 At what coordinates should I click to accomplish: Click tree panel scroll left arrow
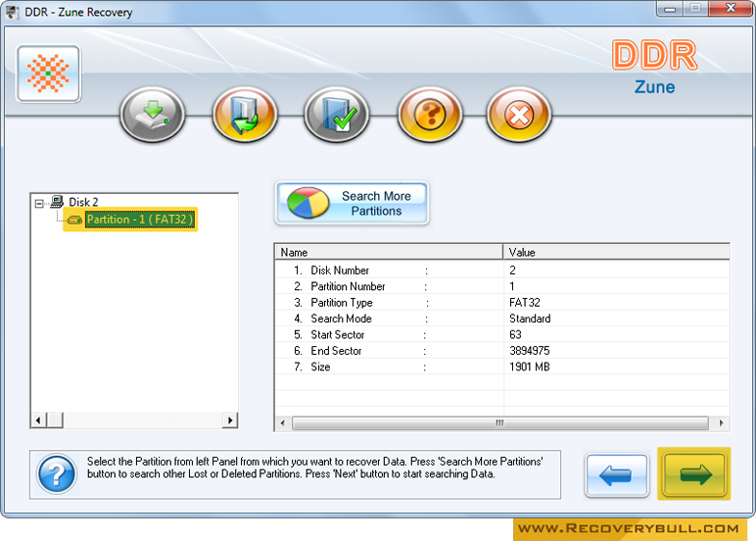click(38, 420)
